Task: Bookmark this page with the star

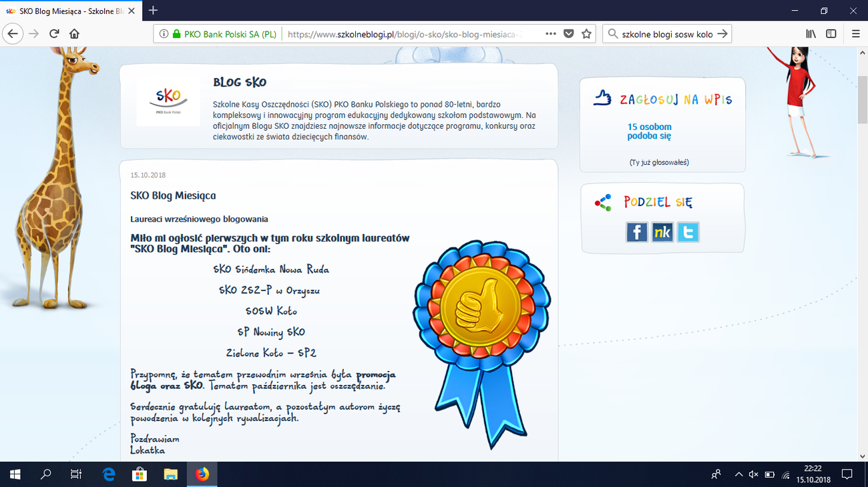Action: pos(586,34)
